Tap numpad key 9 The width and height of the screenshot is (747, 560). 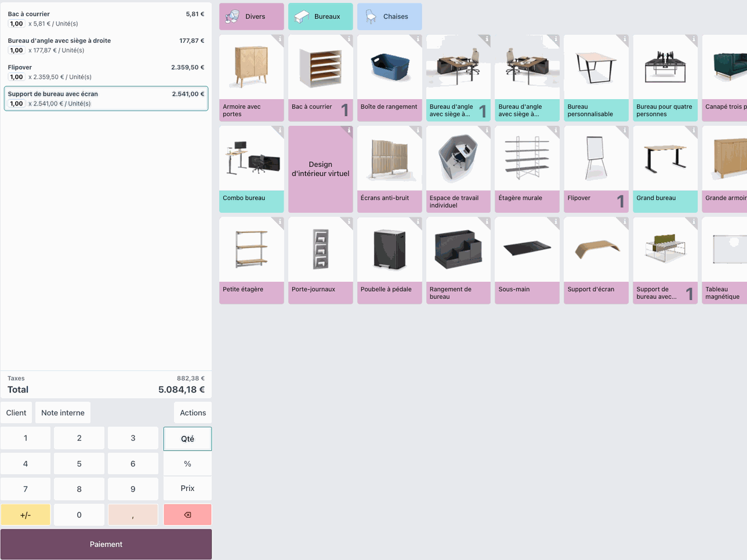click(133, 489)
